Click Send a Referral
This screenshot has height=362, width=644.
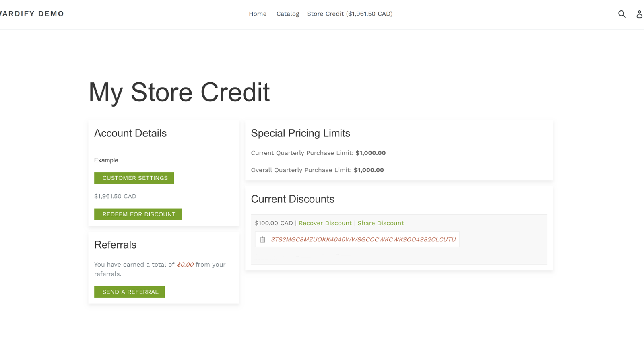129,292
